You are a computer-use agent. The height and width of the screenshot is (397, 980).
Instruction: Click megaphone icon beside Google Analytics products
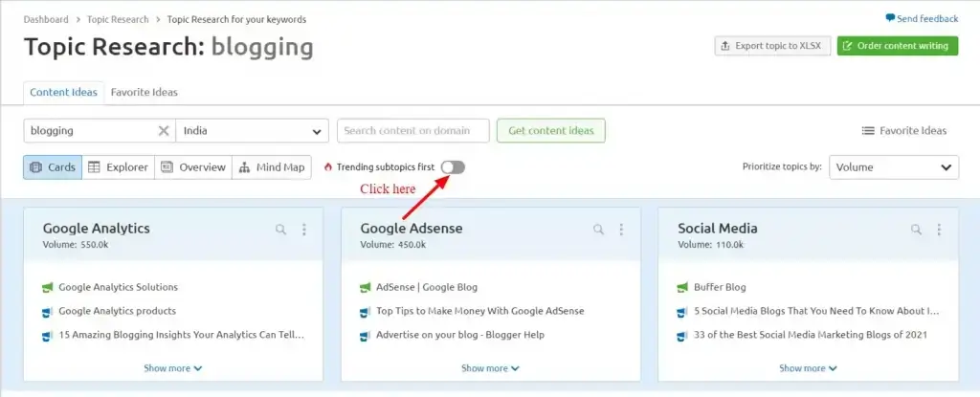(x=48, y=311)
